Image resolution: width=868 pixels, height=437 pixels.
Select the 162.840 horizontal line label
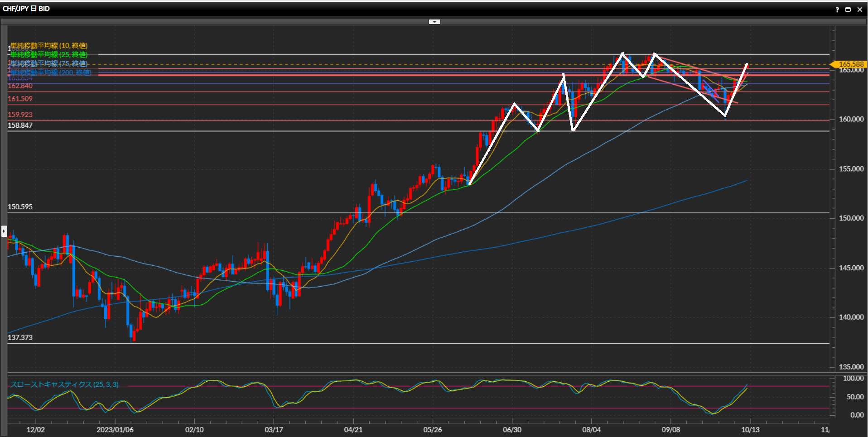(20, 86)
